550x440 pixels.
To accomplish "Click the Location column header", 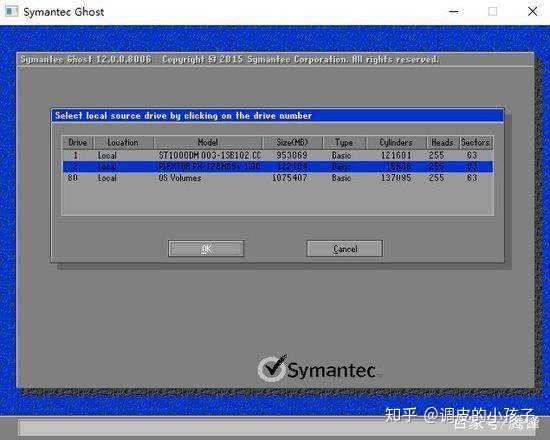I will 123,143.
